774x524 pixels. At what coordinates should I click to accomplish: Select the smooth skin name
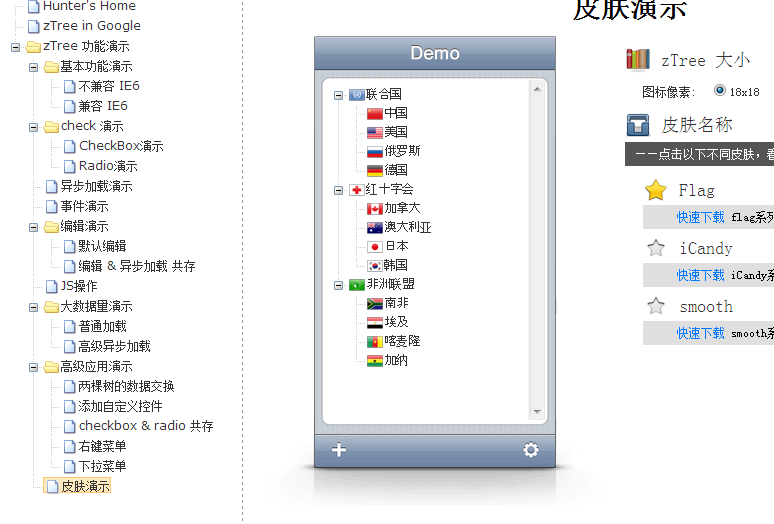706,306
